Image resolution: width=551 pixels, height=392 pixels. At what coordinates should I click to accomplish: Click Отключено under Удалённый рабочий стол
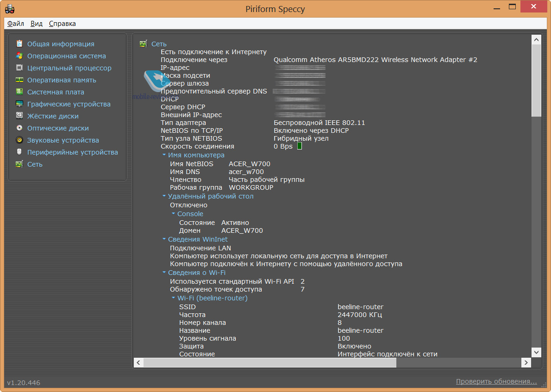click(x=189, y=205)
